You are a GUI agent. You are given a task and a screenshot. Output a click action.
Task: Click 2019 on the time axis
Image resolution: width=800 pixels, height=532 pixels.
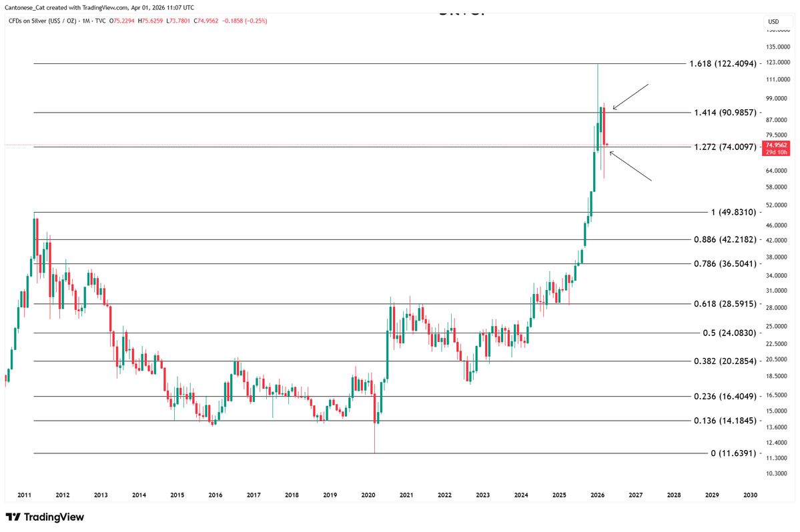coord(330,495)
